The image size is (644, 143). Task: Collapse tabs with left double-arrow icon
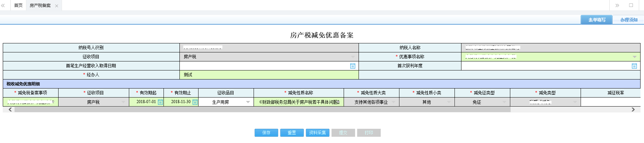[x=3, y=6]
